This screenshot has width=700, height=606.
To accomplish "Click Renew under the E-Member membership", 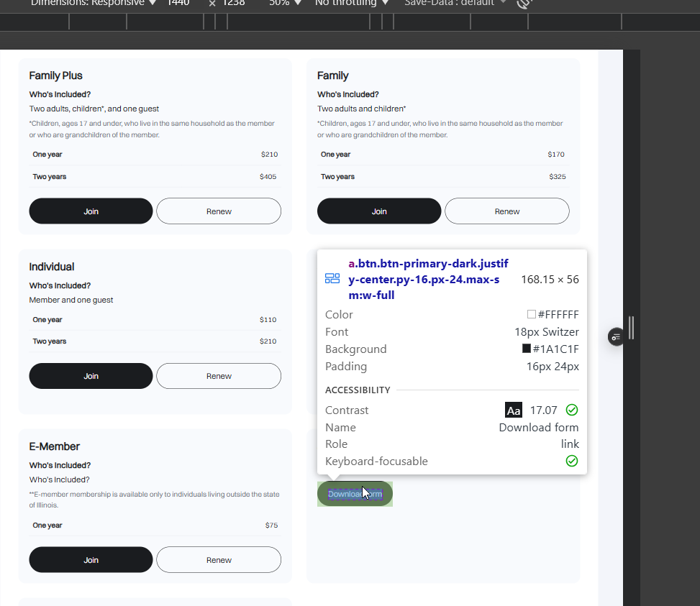I will click(x=219, y=560).
